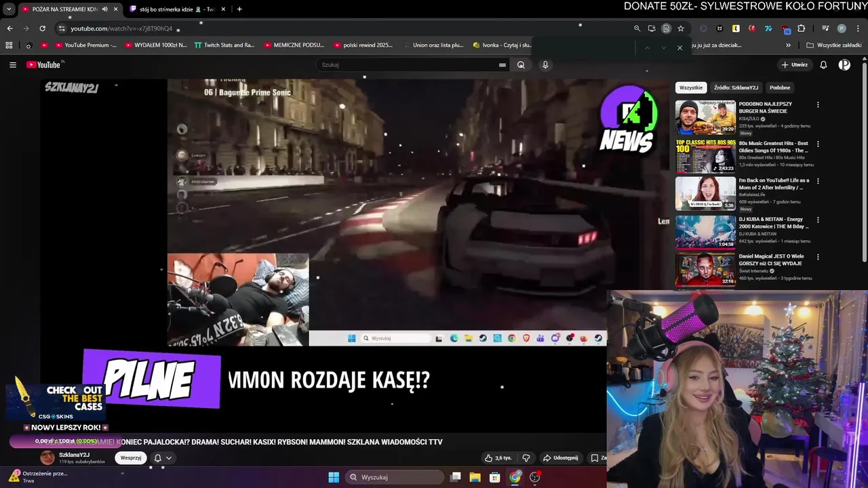Open 'DJ KUBA & NEITAN - Energy' title
The image size is (868, 488).
click(774, 223)
